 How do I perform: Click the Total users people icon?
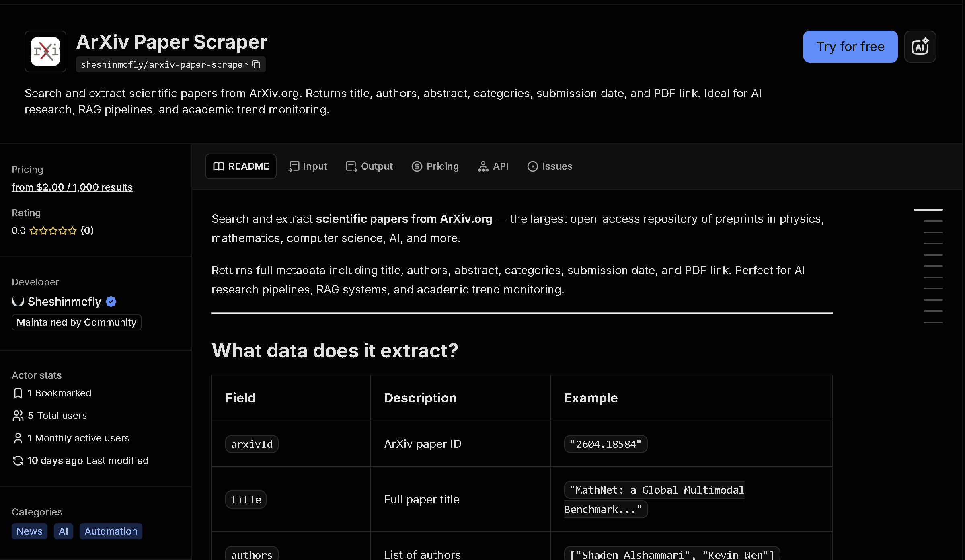[x=18, y=416]
